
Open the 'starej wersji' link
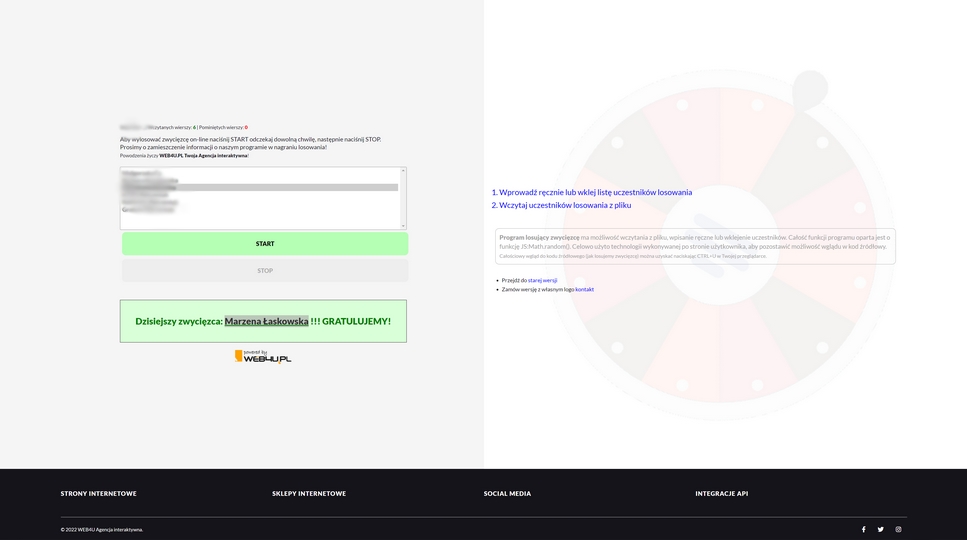tap(542, 280)
